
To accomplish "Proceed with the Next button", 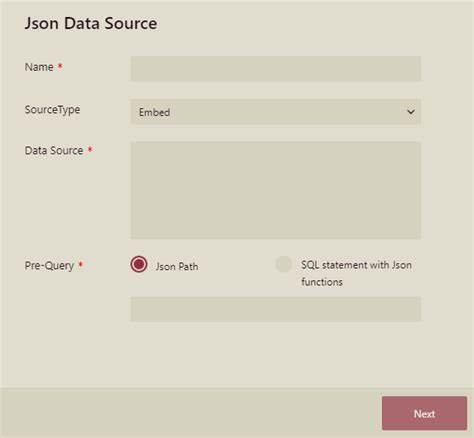I will [x=424, y=413].
